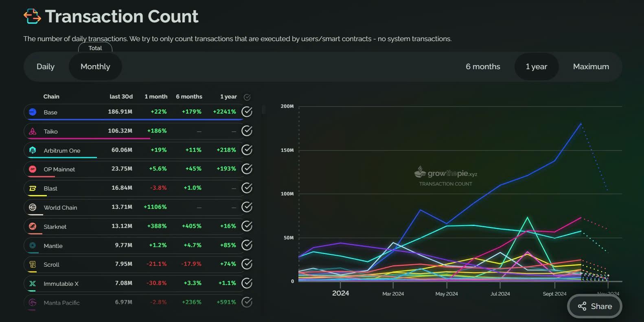Click Starknet +388% monthly change
644x322 pixels.
[157, 226]
